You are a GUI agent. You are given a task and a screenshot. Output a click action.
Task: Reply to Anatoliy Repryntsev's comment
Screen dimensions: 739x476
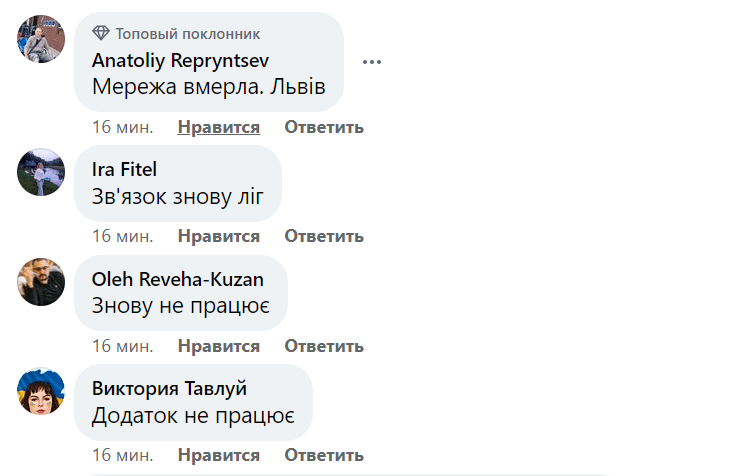[324, 127]
